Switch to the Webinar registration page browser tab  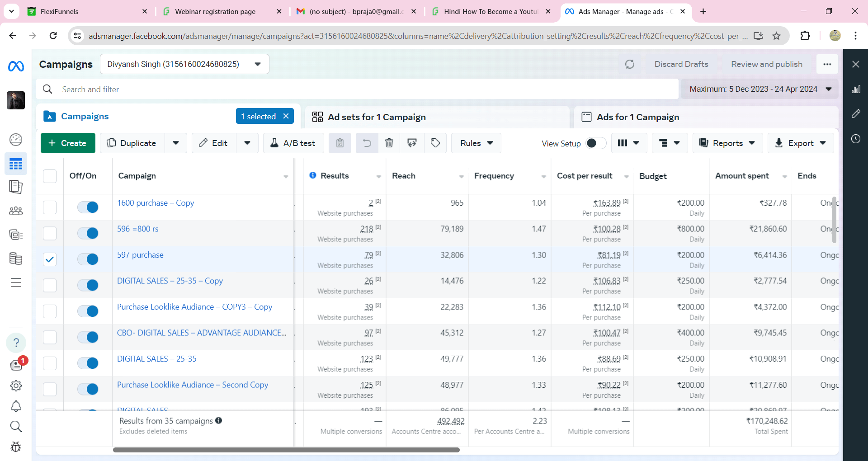(x=216, y=11)
